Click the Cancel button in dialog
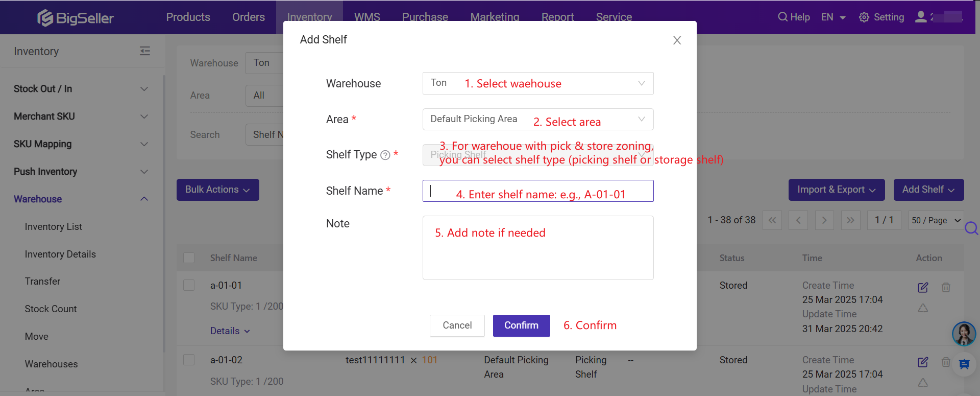Screen dimensions: 980x396 (x=457, y=325)
